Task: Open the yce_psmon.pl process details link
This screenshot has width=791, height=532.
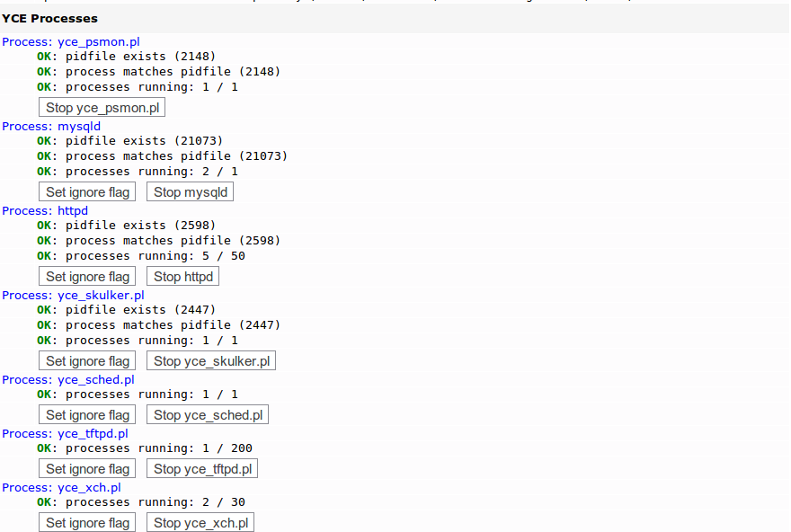Action: click(x=99, y=41)
